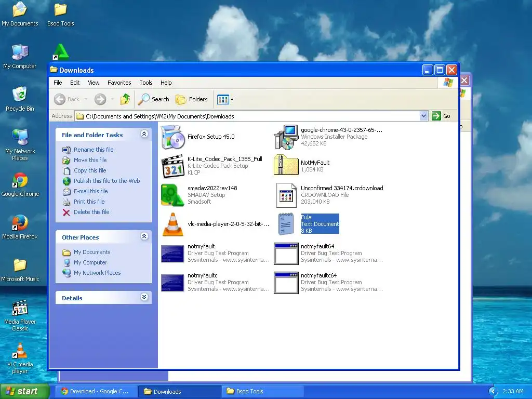The image size is (532, 399).
Task: Collapse the Other Places panel
Action: [x=144, y=236]
